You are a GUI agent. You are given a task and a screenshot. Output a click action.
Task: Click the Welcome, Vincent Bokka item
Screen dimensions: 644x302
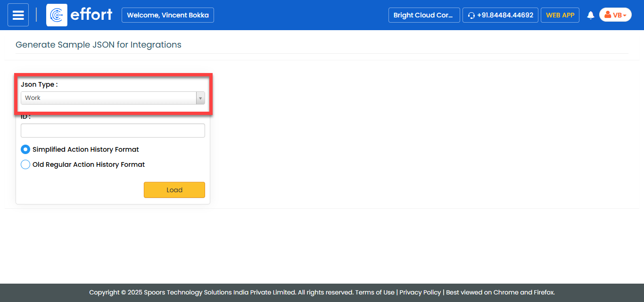coord(168,15)
